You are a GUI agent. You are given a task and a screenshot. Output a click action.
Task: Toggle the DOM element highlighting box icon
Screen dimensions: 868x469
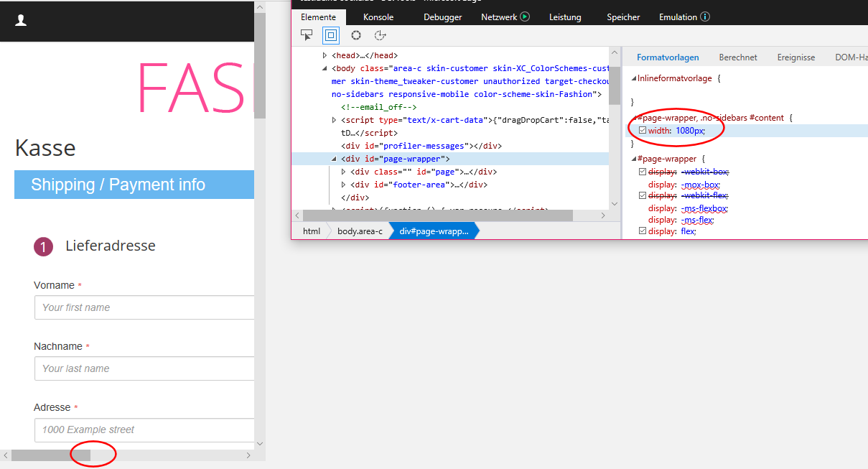pos(330,34)
